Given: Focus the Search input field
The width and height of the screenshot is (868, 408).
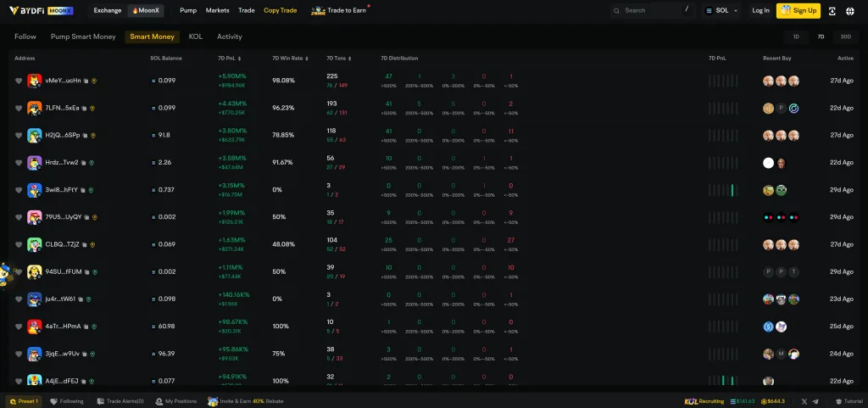Looking at the screenshot, I should (x=653, y=11).
